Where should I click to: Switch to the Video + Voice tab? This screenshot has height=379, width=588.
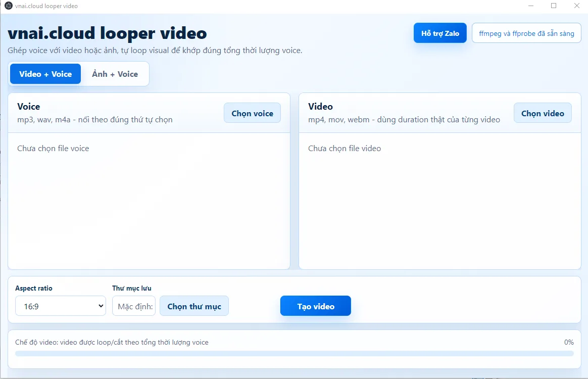pos(45,74)
